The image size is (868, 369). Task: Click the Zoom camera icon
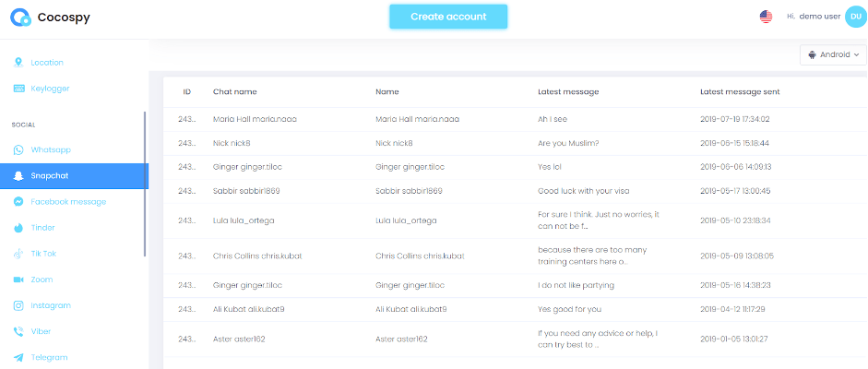tap(18, 280)
